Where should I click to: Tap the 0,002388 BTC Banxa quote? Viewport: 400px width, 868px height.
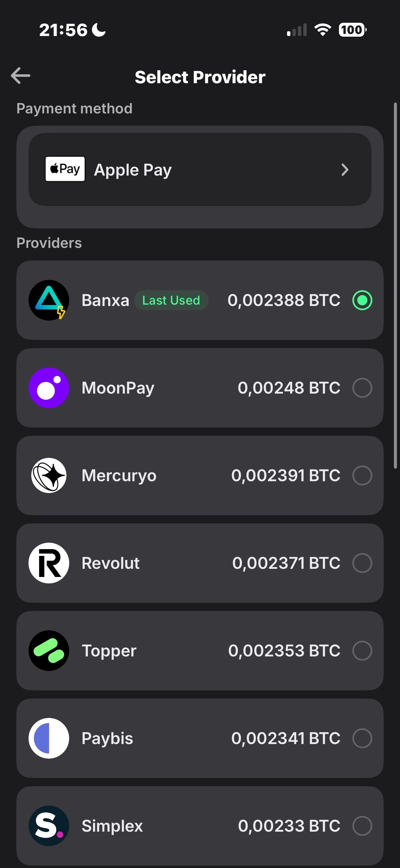pyautogui.click(x=284, y=300)
